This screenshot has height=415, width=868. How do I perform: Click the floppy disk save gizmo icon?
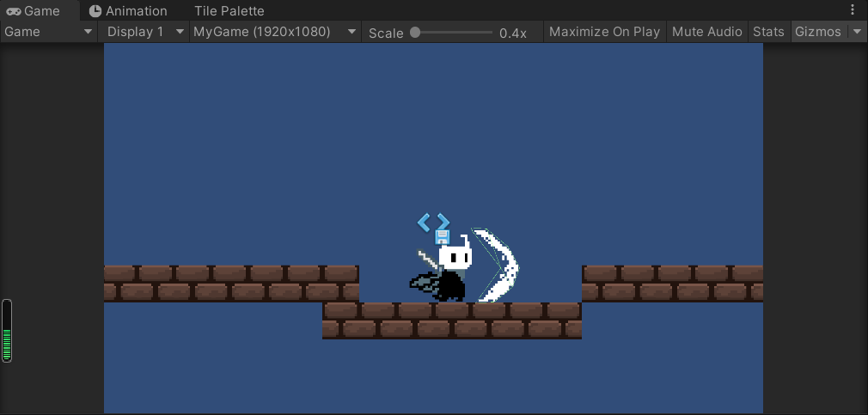click(x=442, y=237)
